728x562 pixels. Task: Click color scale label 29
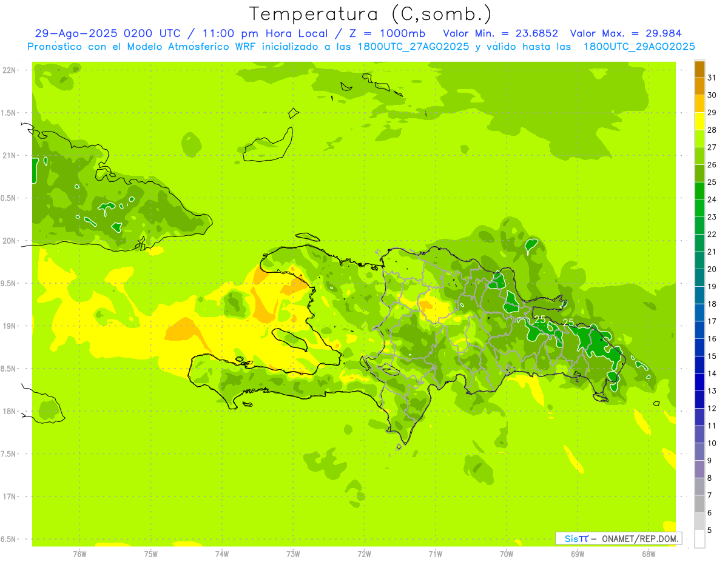click(x=712, y=112)
